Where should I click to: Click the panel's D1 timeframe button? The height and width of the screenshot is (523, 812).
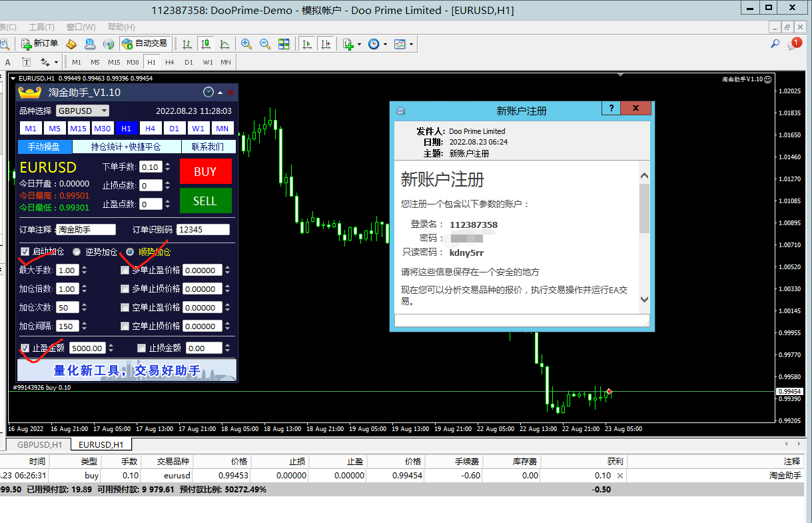tap(174, 129)
